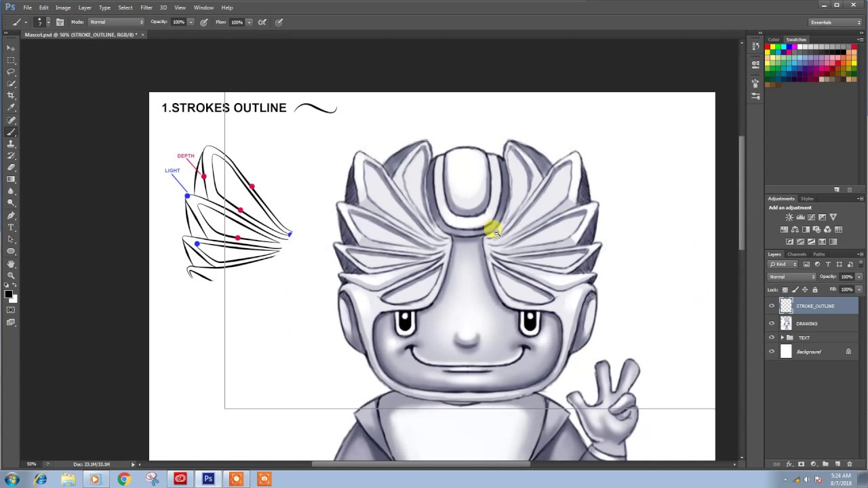Select the Clone Stamp tool
The image size is (868, 488).
(x=11, y=144)
